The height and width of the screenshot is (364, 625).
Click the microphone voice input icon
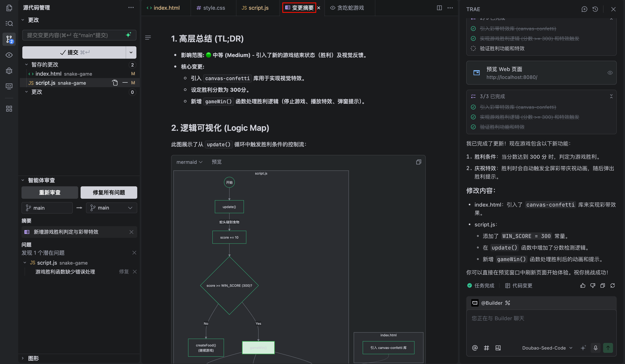[x=595, y=348]
